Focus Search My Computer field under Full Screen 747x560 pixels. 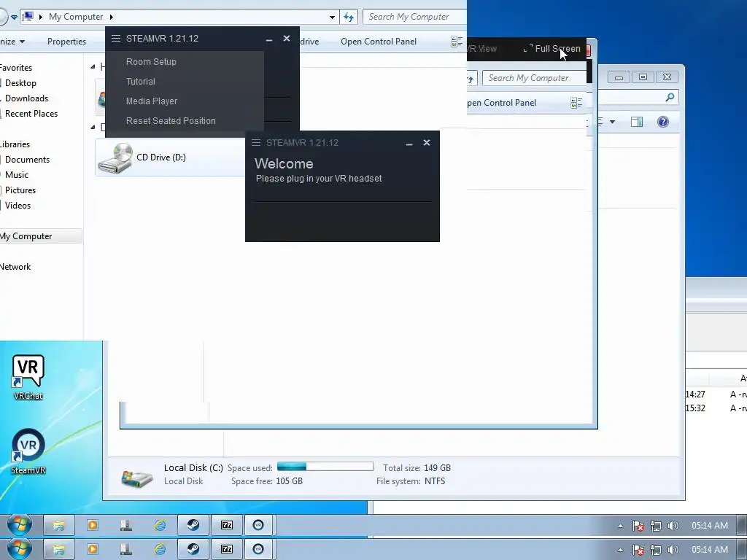pyautogui.click(x=534, y=78)
